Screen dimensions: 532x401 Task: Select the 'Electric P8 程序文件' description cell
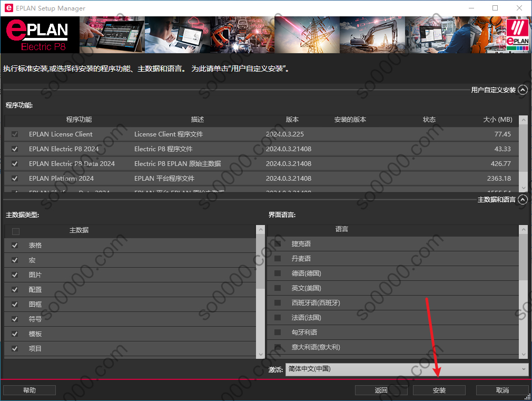coord(163,149)
